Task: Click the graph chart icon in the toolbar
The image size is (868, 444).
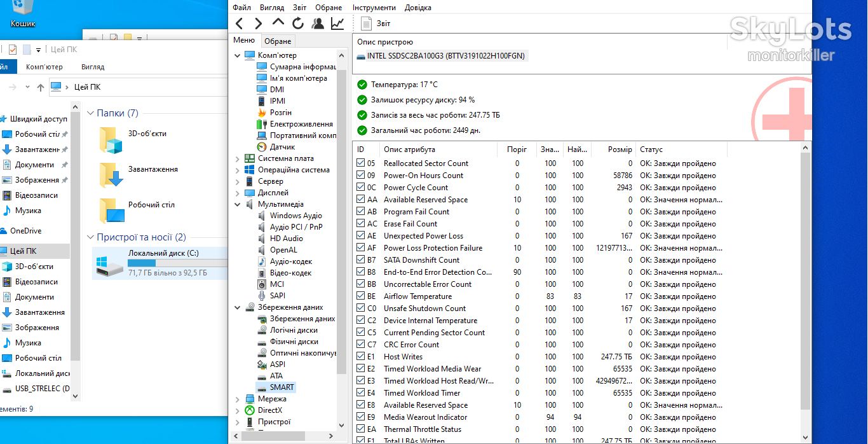Action: [337, 24]
